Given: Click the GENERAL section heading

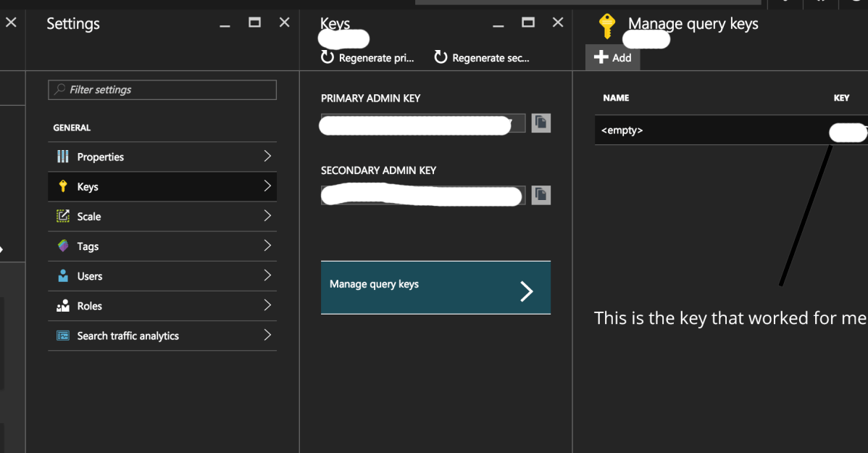Looking at the screenshot, I should coord(72,128).
